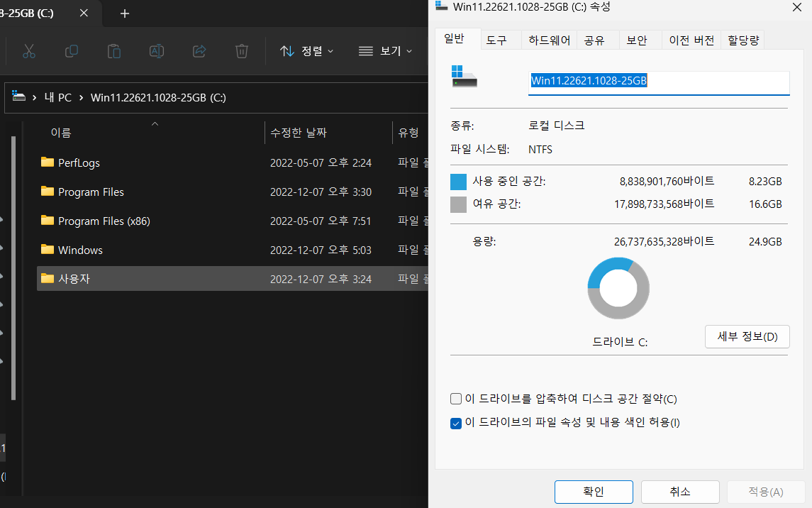Click the Explorer navigation pane scrollbar
Viewport: 812px width, 508px height.
pyautogui.click(x=13, y=267)
